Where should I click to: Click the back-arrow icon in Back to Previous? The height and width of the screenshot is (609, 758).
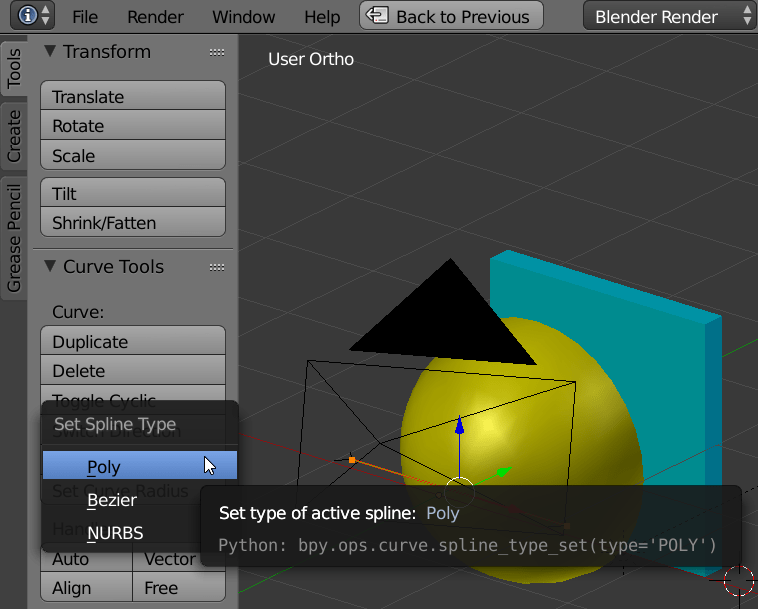(377, 15)
